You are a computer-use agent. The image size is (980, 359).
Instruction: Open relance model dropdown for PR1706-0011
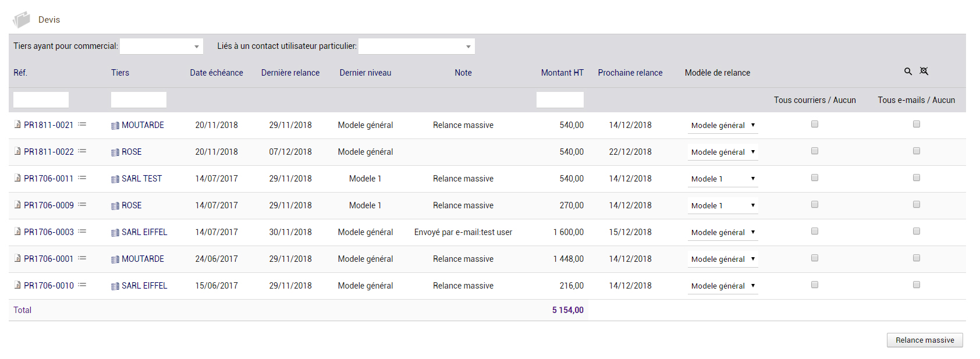click(x=723, y=179)
